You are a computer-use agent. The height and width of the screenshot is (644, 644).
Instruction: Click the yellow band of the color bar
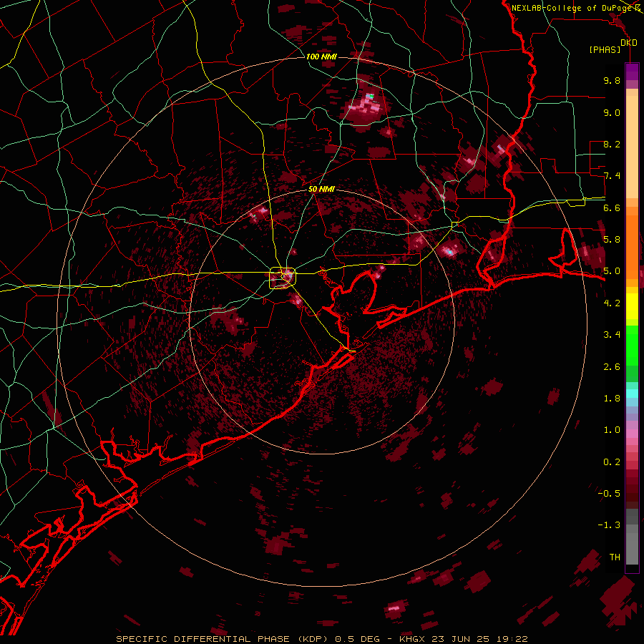pyautogui.click(x=632, y=306)
